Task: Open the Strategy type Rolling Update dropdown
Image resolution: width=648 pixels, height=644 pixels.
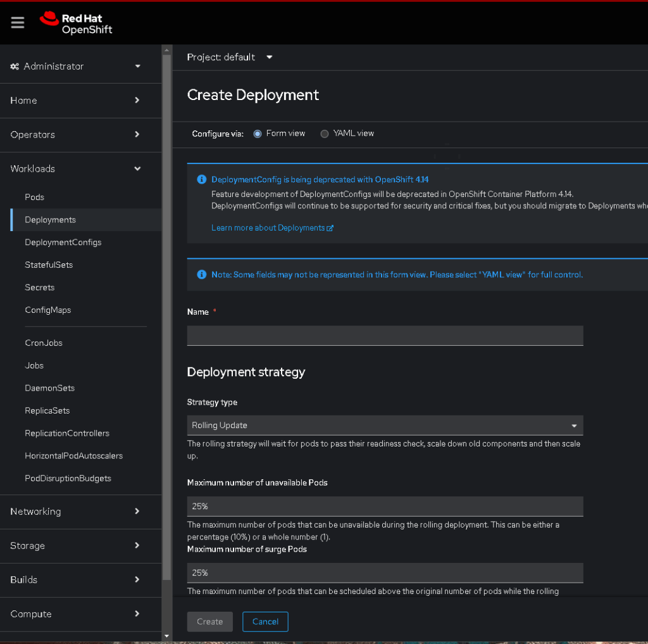Action: [385, 425]
